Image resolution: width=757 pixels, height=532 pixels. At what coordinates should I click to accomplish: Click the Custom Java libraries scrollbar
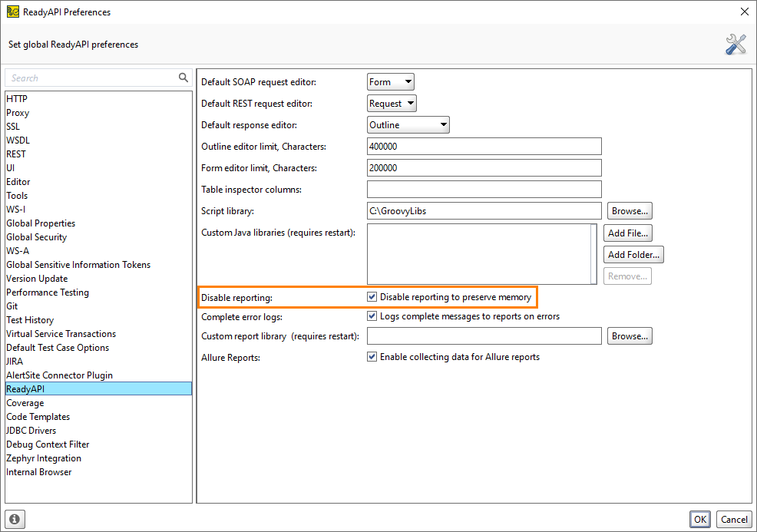click(593, 254)
